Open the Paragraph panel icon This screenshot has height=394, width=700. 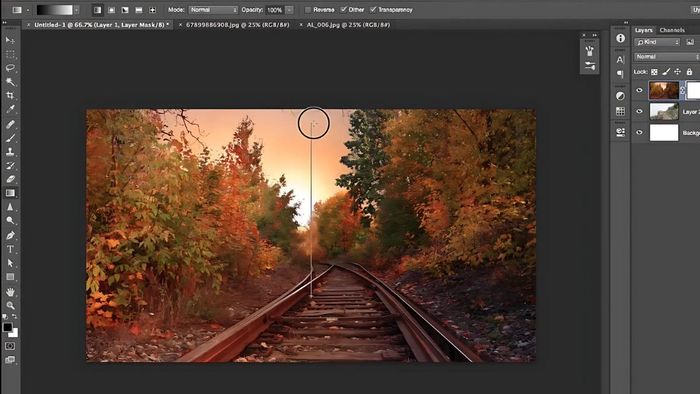[620, 74]
